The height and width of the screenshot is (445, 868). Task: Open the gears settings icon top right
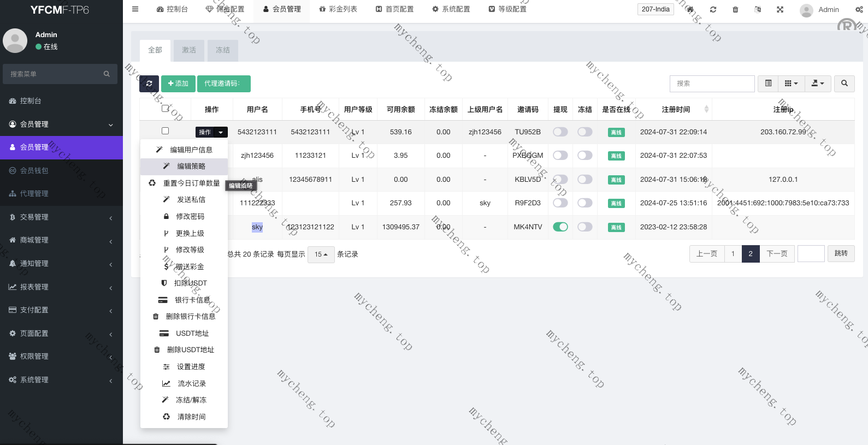[x=859, y=9]
